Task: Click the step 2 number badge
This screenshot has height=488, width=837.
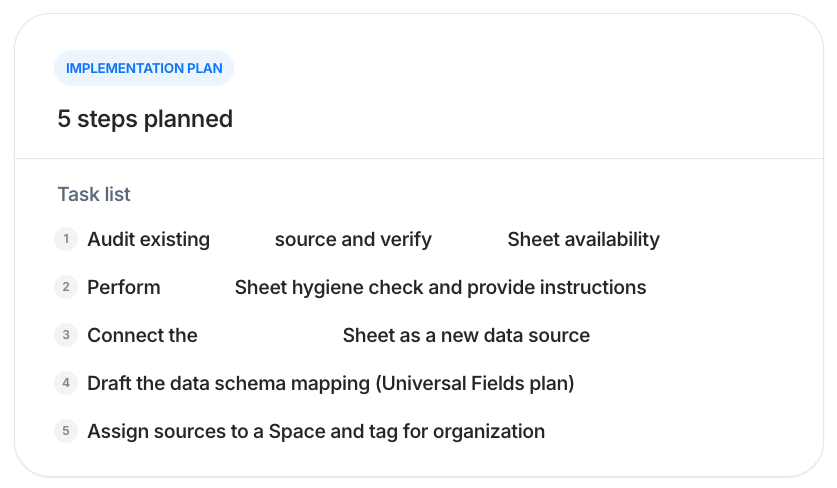Action: point(66,287)
